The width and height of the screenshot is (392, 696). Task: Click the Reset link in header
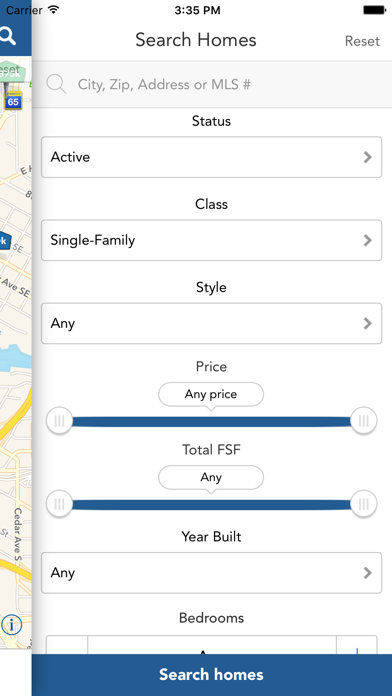tap(362, 41)
